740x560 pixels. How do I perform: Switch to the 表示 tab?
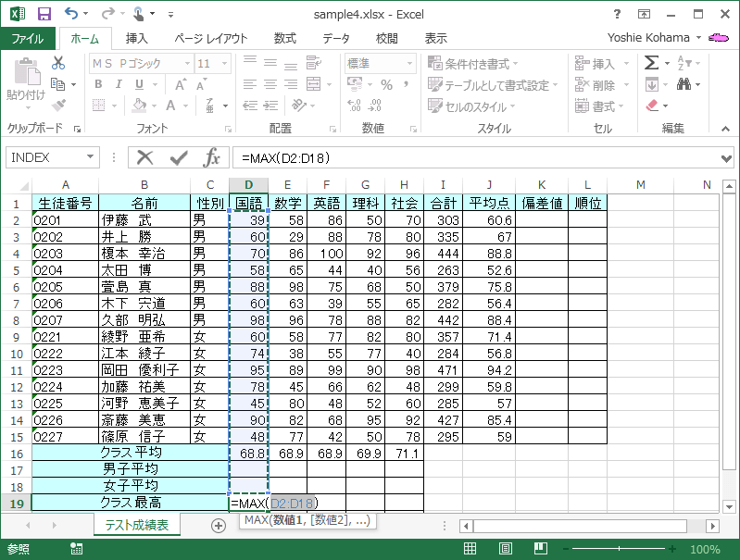[435, 38]
